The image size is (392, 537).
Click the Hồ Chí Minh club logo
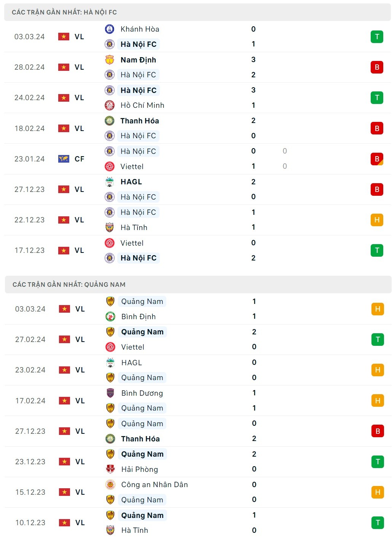(110, 105)
